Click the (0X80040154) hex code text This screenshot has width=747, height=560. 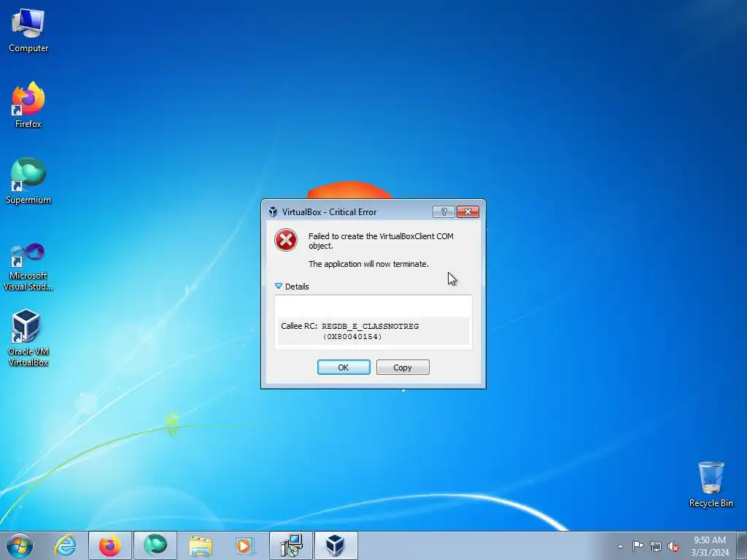pyautogui.click(x=352, y=337)
